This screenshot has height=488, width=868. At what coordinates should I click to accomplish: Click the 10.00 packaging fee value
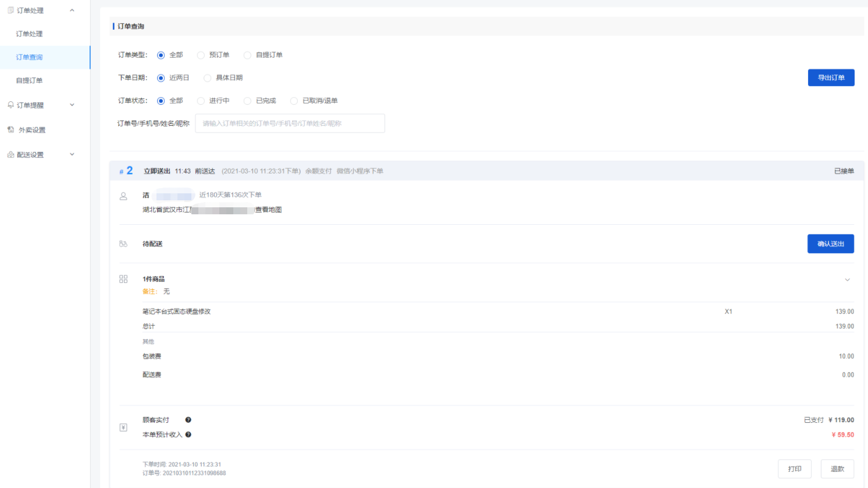click(x=846, y=356)
